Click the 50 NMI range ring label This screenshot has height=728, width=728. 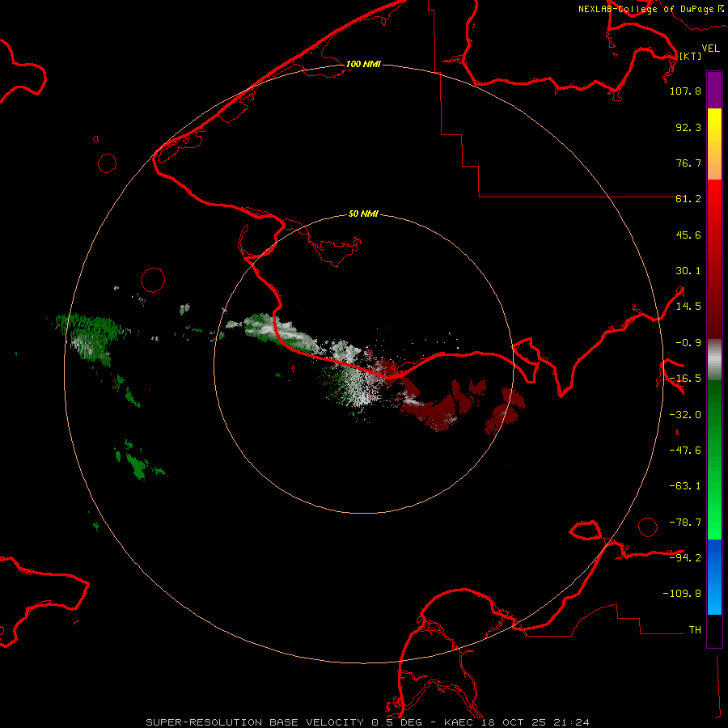363,214
